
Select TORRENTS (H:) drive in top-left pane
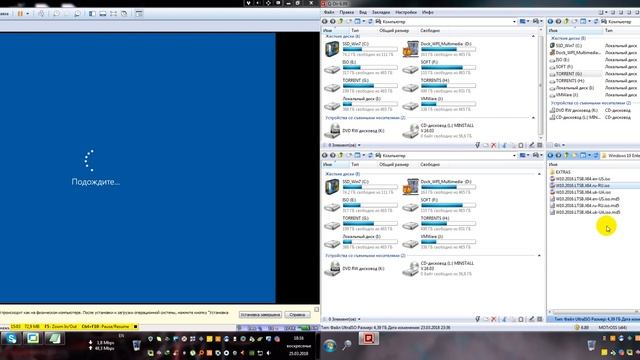[439, 86]
